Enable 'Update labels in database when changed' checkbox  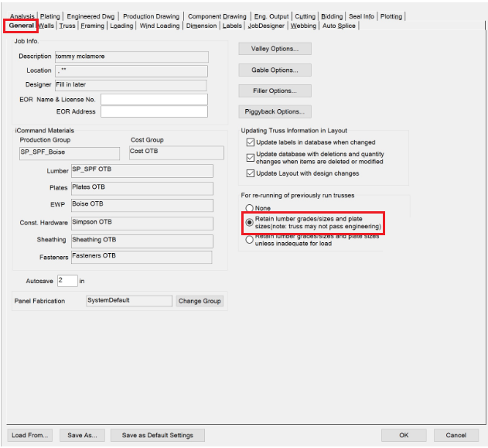[x=250, y=142]
